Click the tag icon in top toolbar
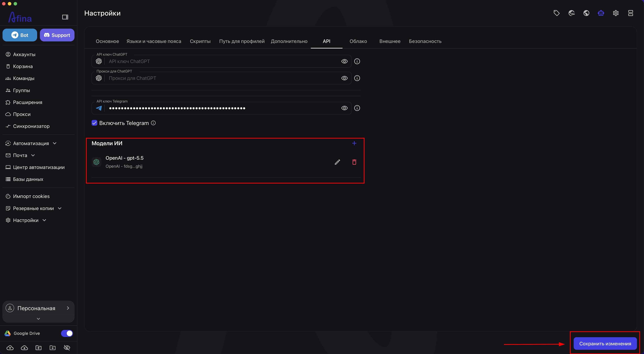Image resolution: width=644 pixels, height=354 pixels. click(556, 13)
